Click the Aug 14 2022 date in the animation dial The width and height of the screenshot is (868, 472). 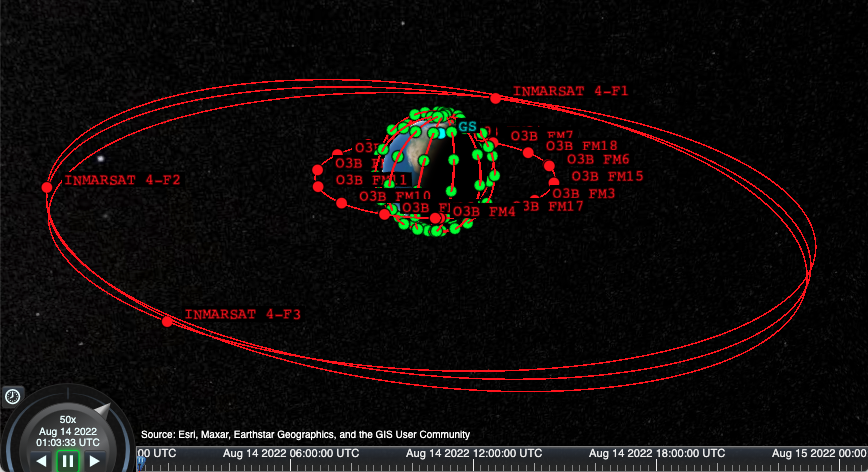68,431
